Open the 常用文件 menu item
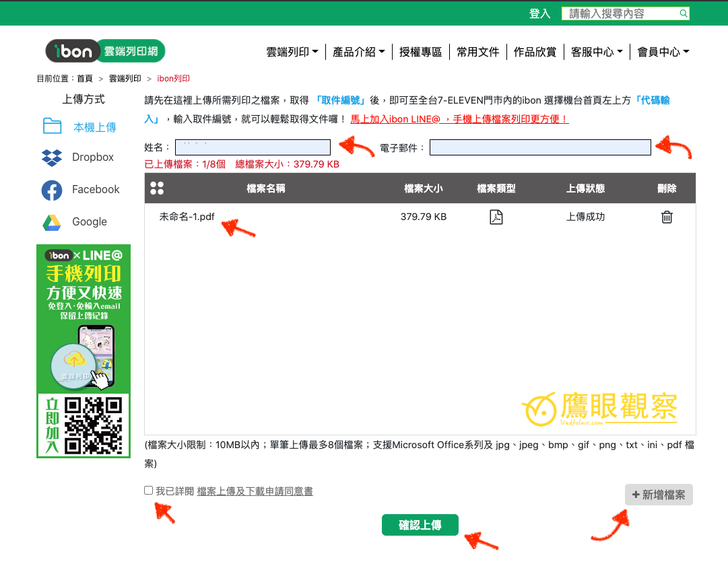 [477, 52]
